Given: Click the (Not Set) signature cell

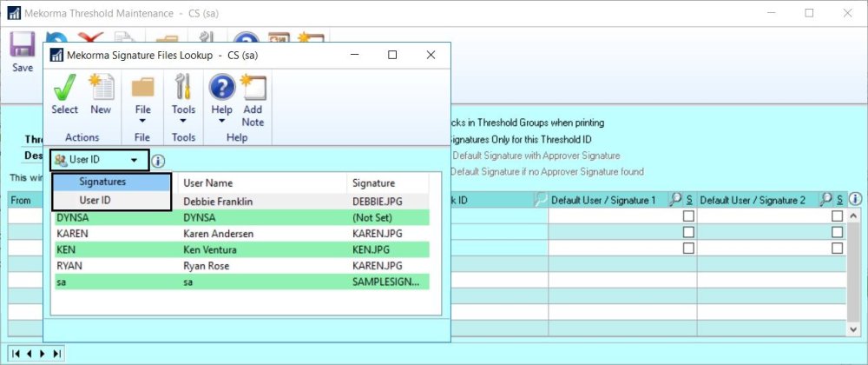Looking at the screenshot, I should coord(372,218).
